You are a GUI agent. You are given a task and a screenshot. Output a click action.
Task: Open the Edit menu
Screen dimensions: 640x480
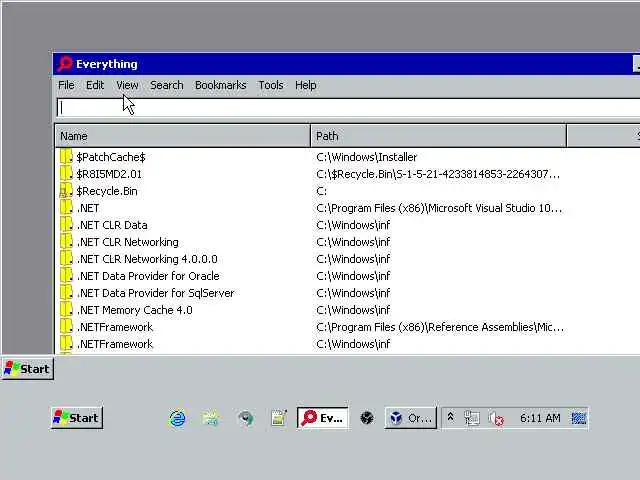(x=95, y=85)
